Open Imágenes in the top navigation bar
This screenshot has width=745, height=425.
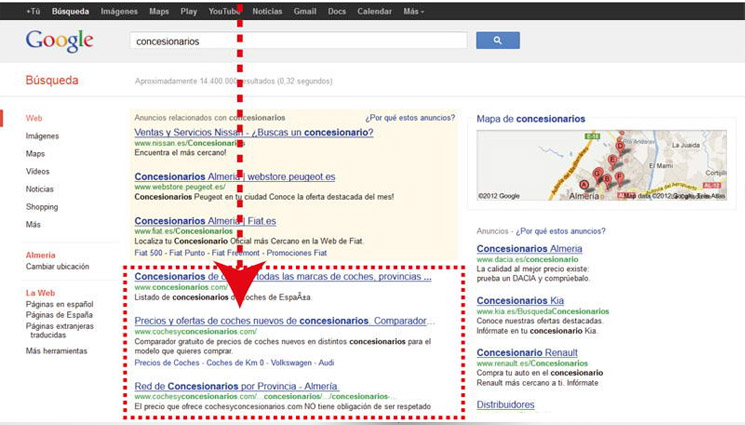pos(119,11)
